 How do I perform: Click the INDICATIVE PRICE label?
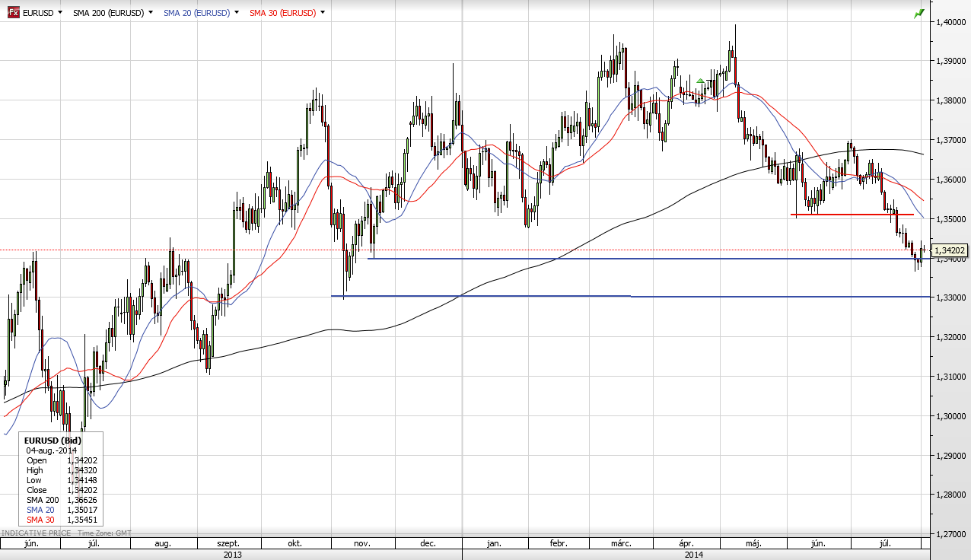tap(36, 533)
